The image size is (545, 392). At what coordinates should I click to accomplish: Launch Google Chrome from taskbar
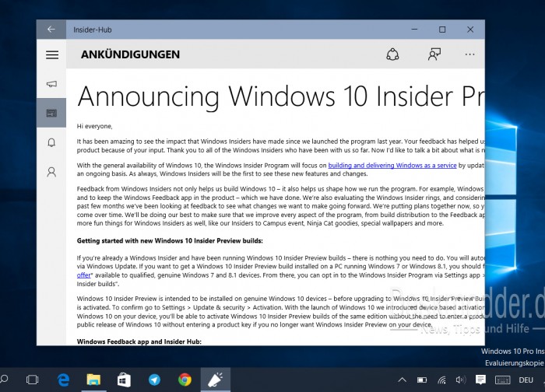185,380
